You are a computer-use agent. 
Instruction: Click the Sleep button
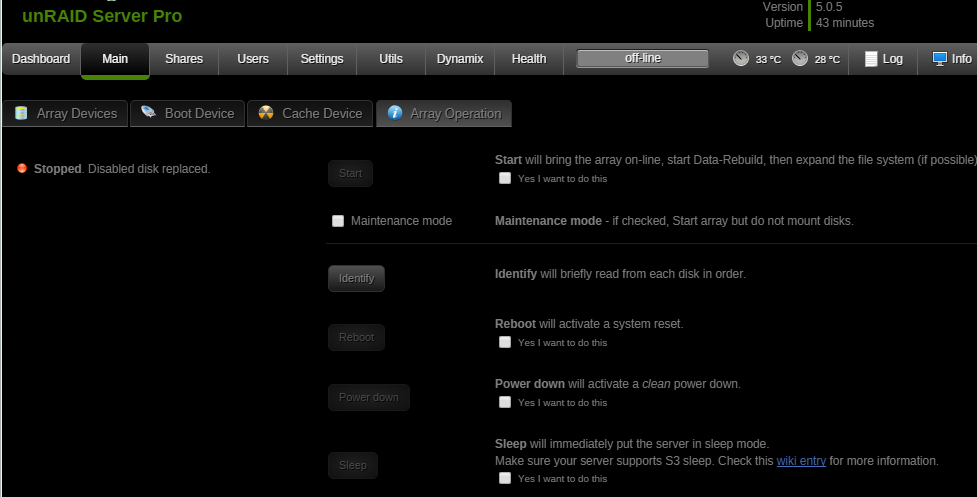[x=353, y=465]
